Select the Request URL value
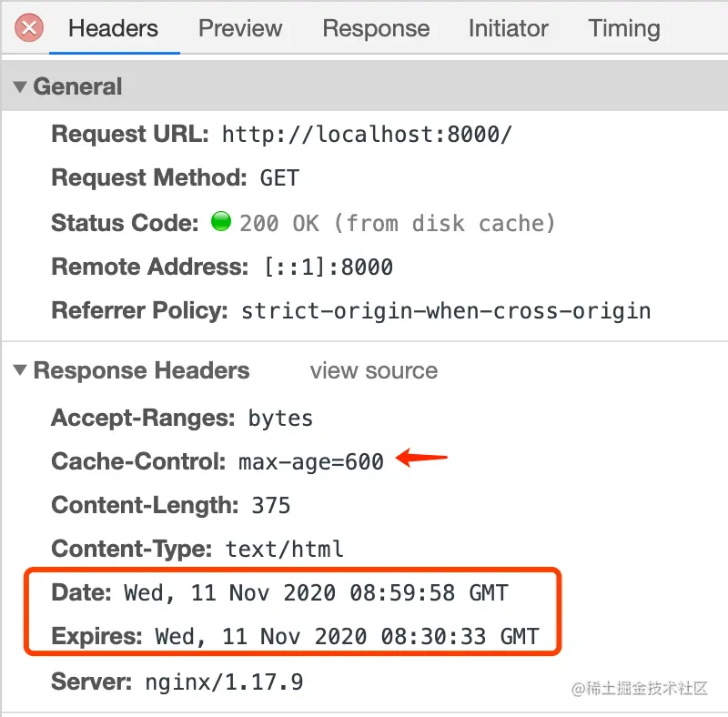 coord(367,135)
